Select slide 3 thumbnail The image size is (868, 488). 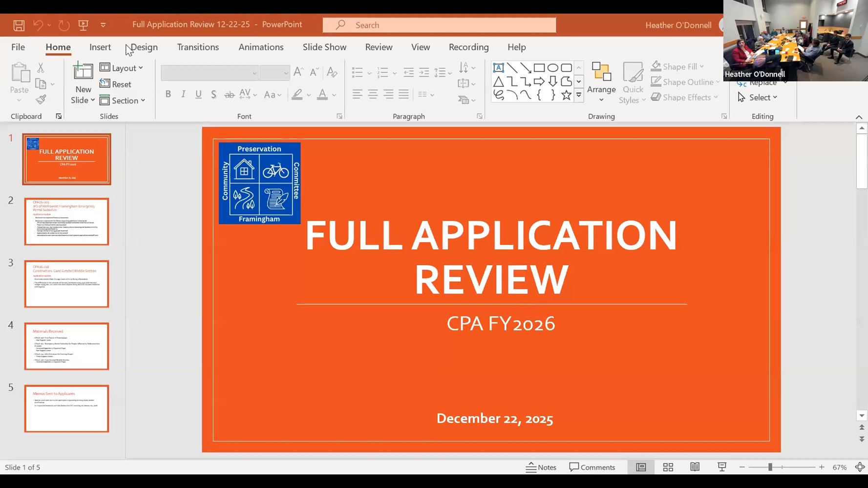click(66, 284)
